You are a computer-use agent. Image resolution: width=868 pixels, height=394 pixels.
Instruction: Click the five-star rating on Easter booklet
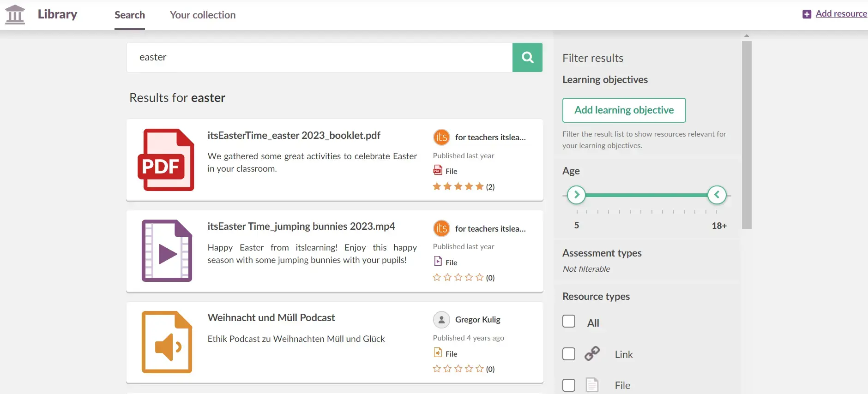click(458, 186)
